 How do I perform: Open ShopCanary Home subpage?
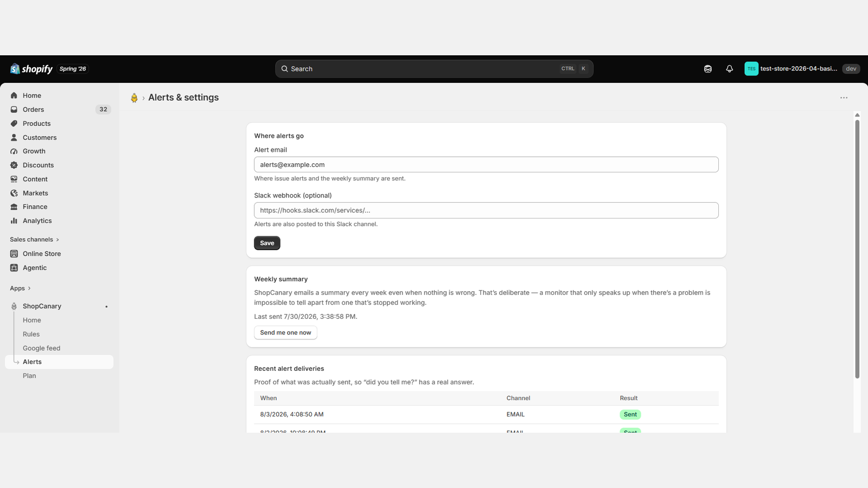pos(32,320)
